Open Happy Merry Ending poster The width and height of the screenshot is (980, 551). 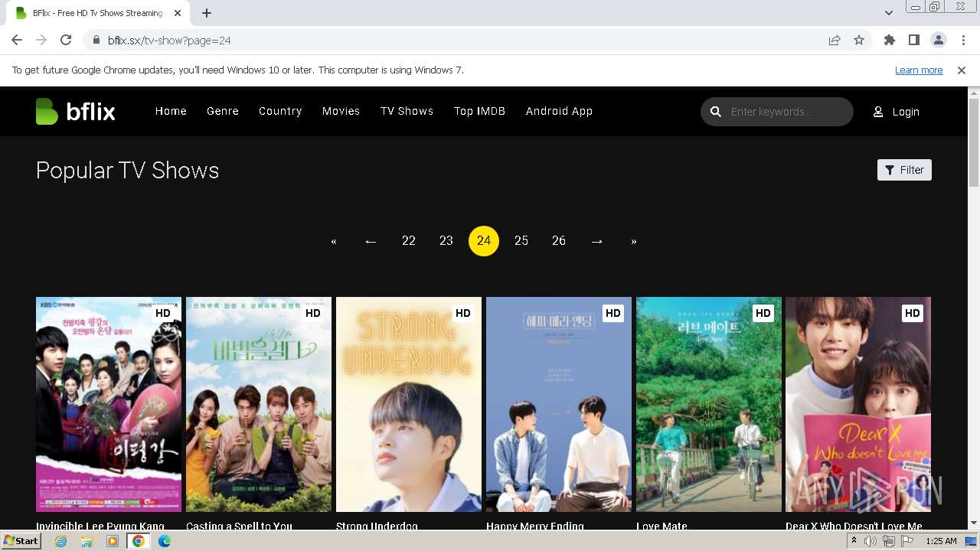559,404
